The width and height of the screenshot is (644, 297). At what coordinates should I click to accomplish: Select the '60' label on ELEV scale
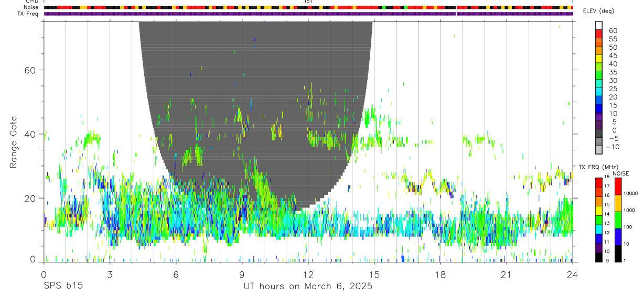click(613, 30)
